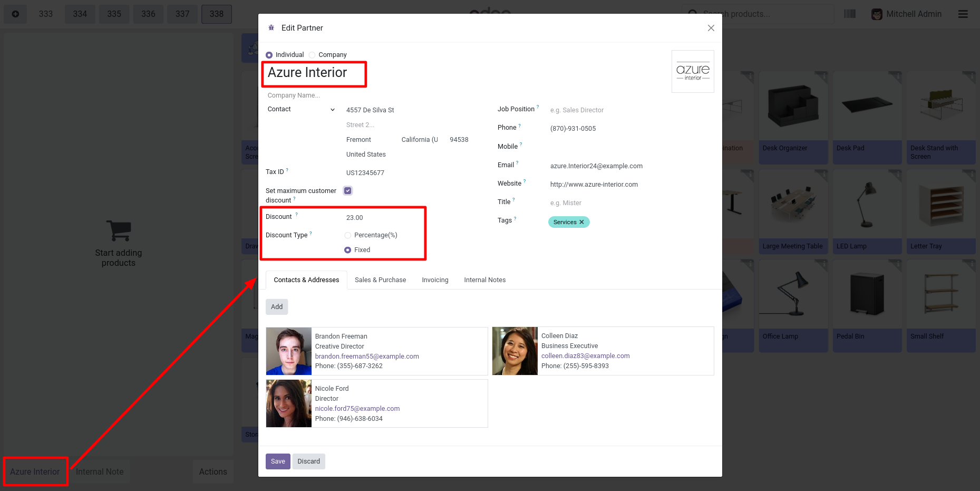The width and height of the screenshot is (980, 491).
Task: Select order tab 333
Action: coord(45,14)
